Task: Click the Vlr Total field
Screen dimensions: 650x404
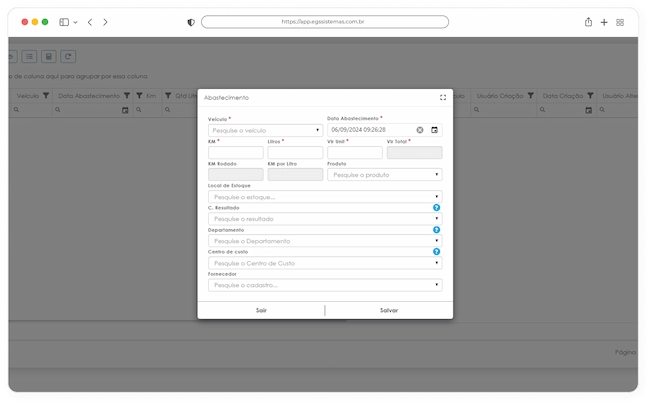Action: tap(415, 152)
